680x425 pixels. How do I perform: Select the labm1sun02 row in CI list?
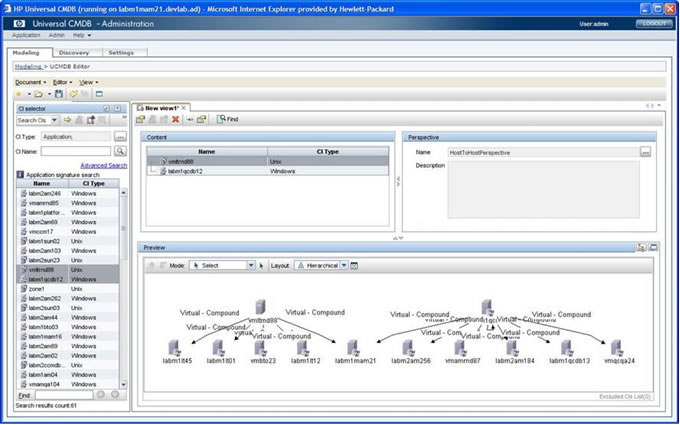click(x=68, y=241)
